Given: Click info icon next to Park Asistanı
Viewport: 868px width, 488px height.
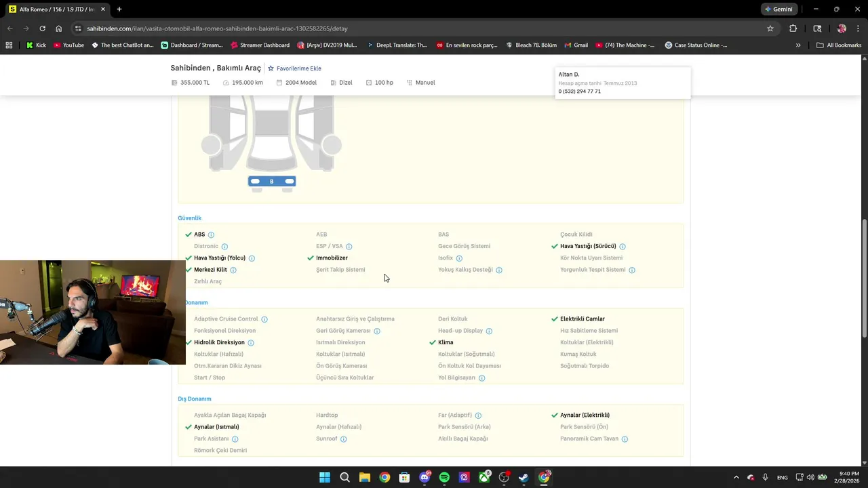Looking at the screenshot, I should pos(235,439).
